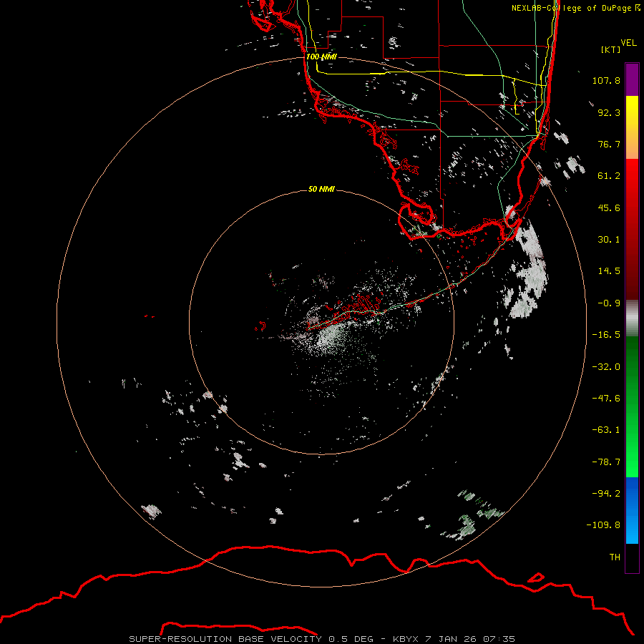Click the KBYX station identifier

coord(406,639)
